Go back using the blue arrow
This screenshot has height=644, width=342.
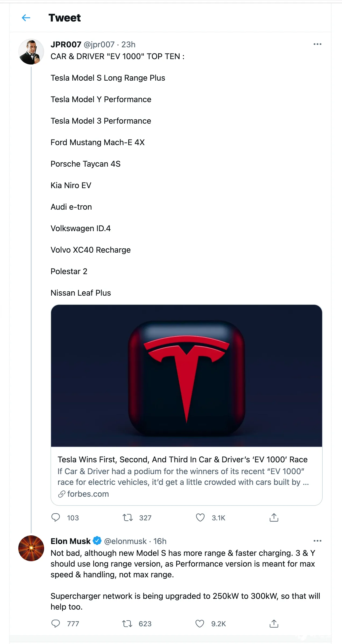pyautogui.click(x=26, y=18)
